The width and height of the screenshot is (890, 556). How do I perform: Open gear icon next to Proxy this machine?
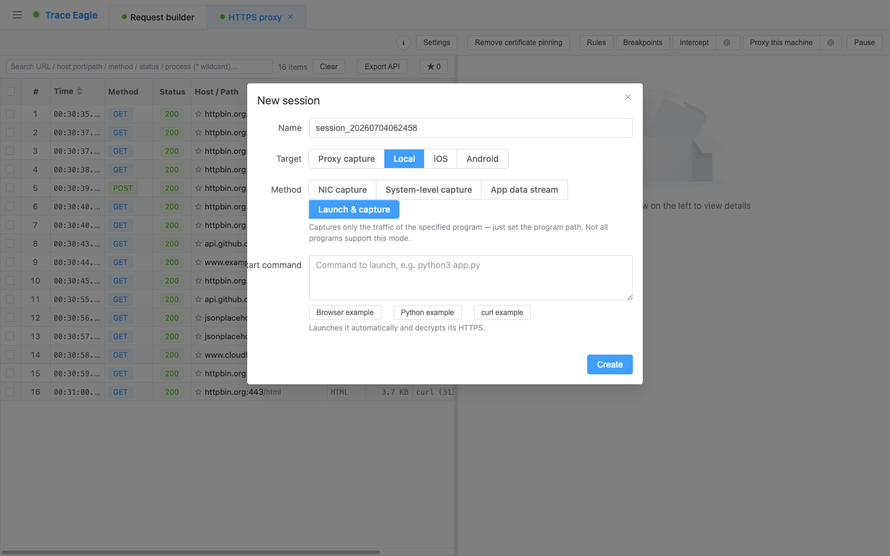tap(830, 43)
